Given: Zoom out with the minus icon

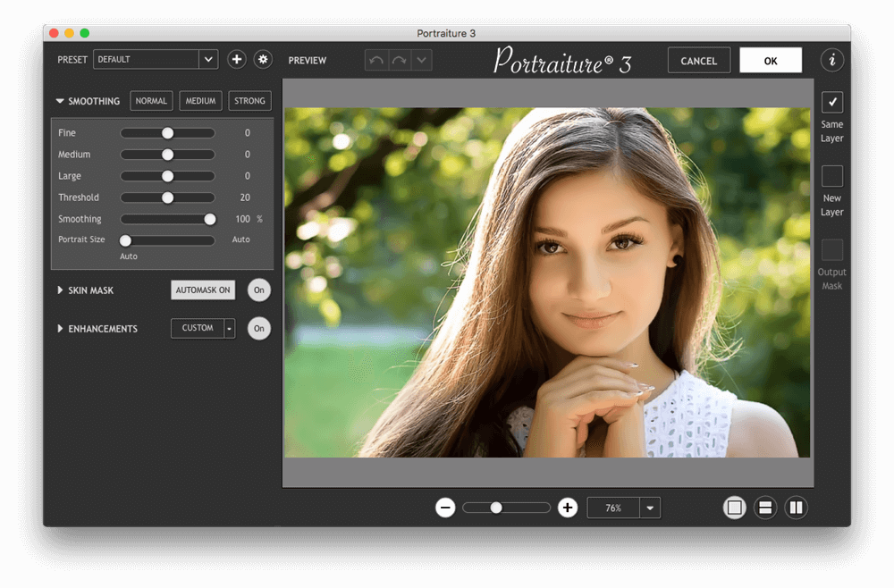Looking at the screenshot, I should [445, 508].
